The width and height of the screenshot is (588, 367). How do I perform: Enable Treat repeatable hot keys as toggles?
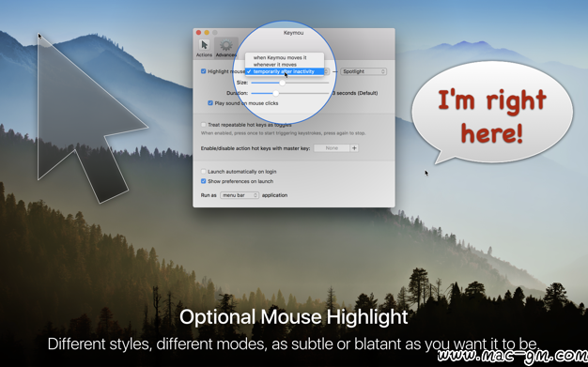(x=203, y=125)
